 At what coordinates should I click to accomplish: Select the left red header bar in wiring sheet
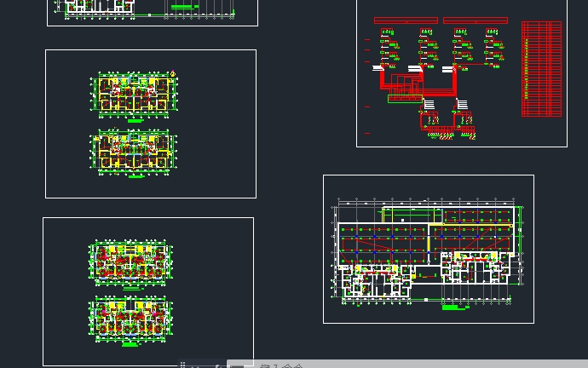coord(406,20)
